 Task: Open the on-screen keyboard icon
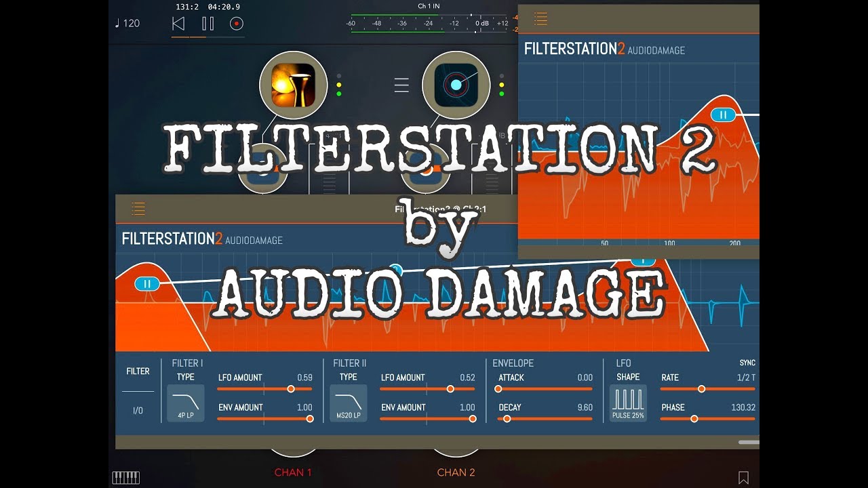tap(125, 478)
